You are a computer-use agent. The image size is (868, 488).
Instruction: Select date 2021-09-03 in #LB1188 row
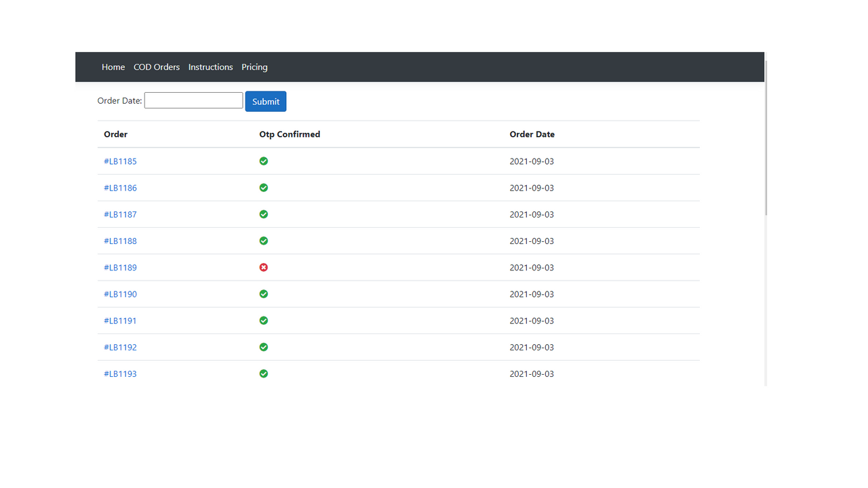[x=532, y=241]
